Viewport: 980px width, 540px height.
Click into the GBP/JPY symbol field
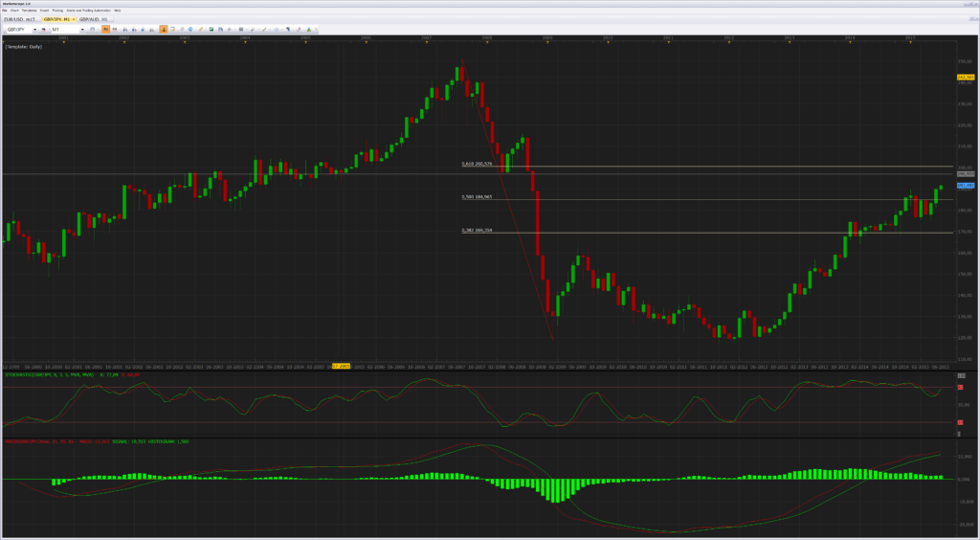19,30
